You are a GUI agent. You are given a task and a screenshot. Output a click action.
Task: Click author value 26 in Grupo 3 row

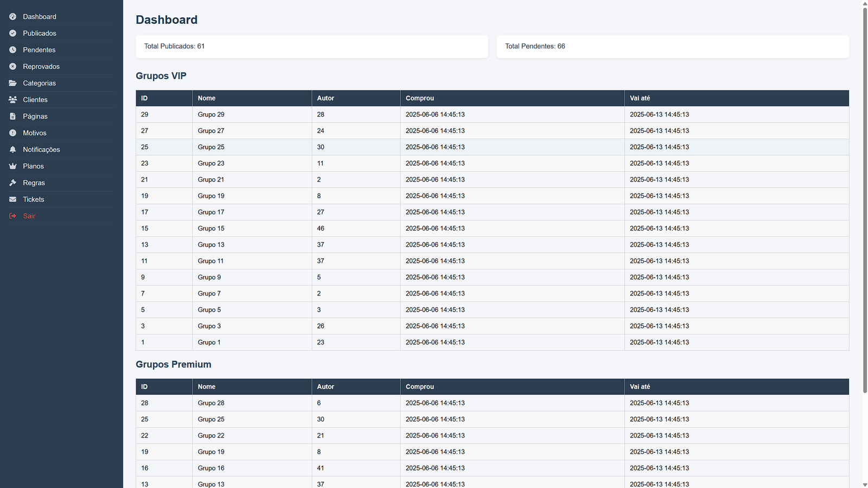tap(321, 326)
